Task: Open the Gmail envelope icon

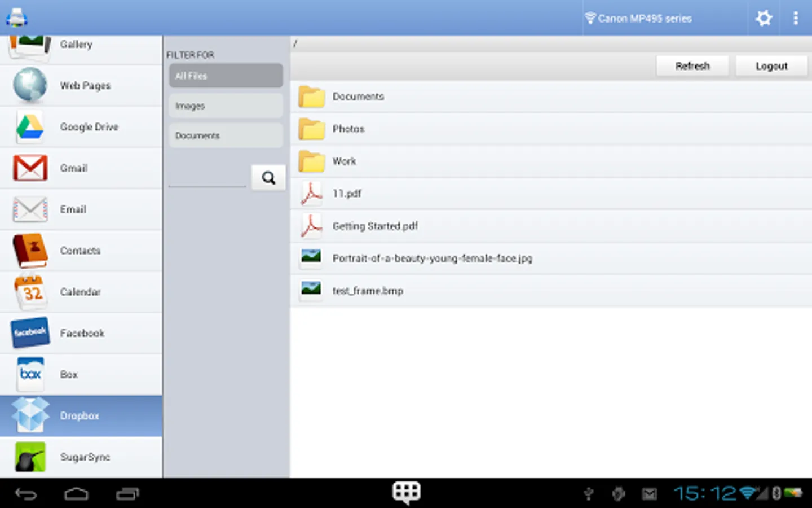Action: tap(30, 168)
